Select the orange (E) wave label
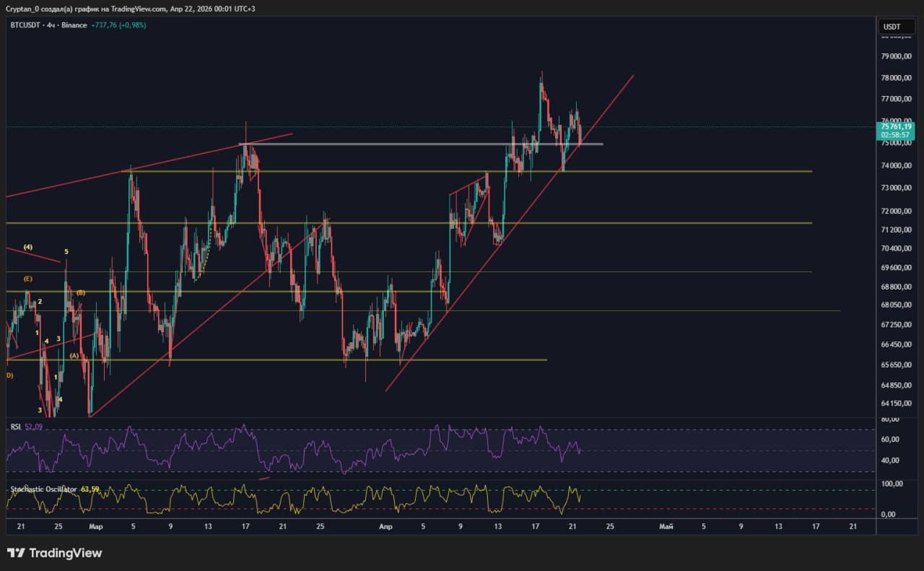The height and width of the screenshot is (571, 924). click(27, 278)
